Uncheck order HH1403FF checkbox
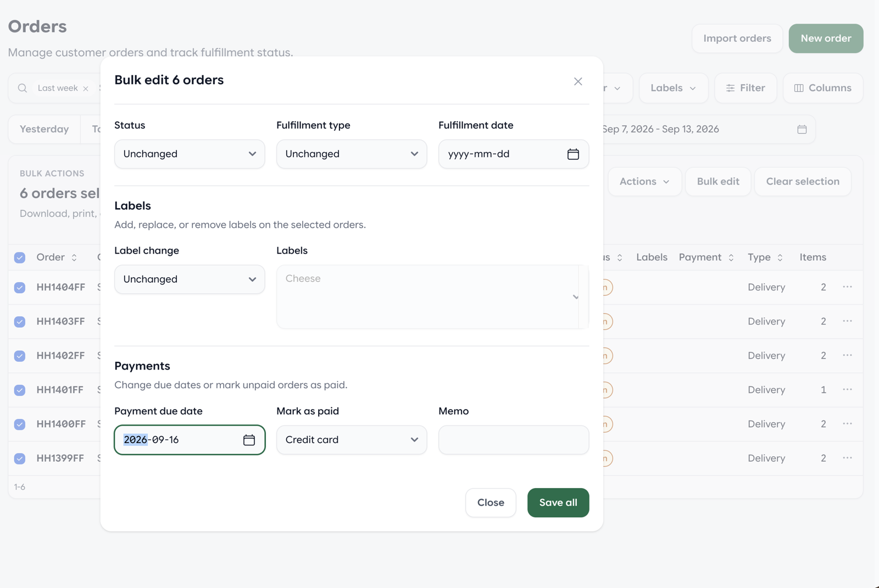 pos(20,321)
